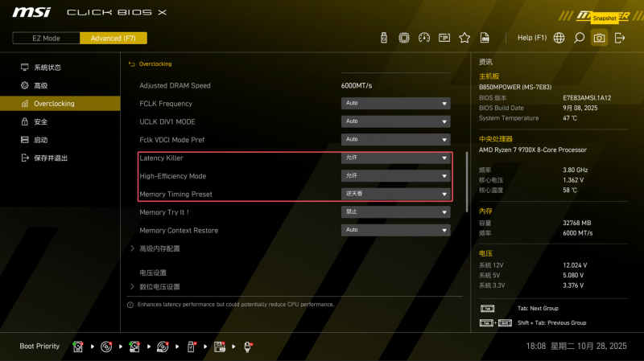Click the first boot priority device icon
This screenshot has height=361, width=644.
pyautogui.click(x=78, y=347)
